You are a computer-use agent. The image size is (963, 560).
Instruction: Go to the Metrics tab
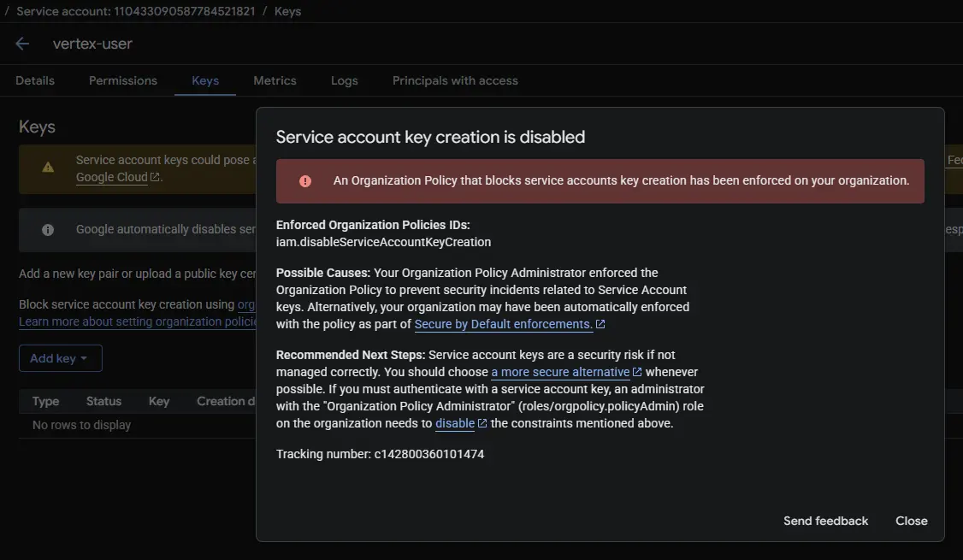275,80
